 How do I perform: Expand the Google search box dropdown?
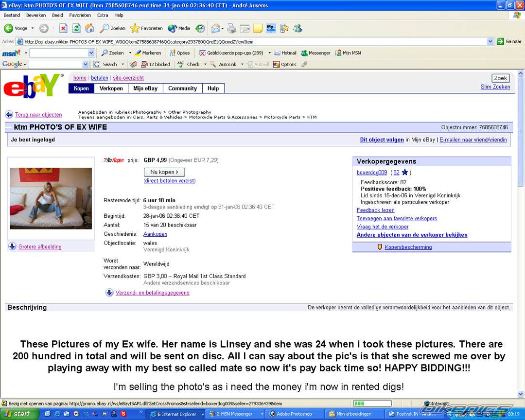click(x=86, y=64)
